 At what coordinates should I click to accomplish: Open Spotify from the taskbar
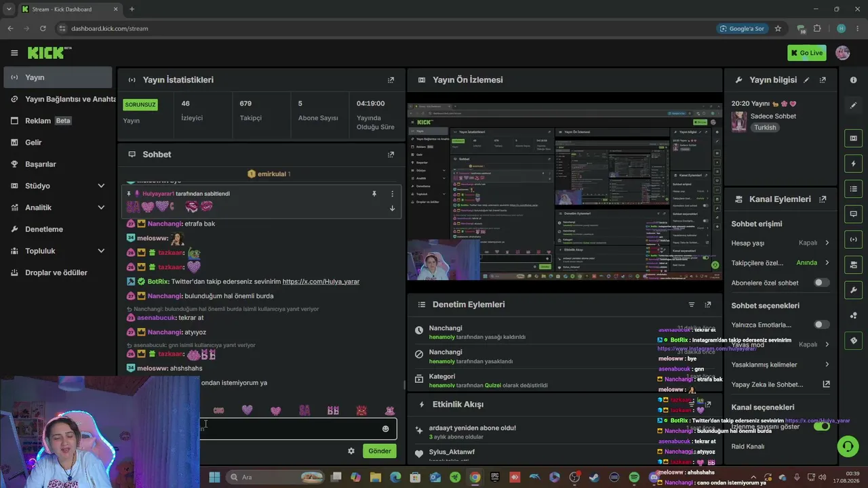634,477
